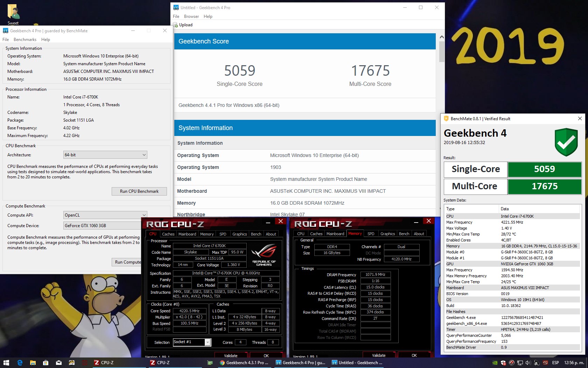The image size is (588, 368).
Task: Click the NVIDIA tray icon
Action: tap(495, 363)
